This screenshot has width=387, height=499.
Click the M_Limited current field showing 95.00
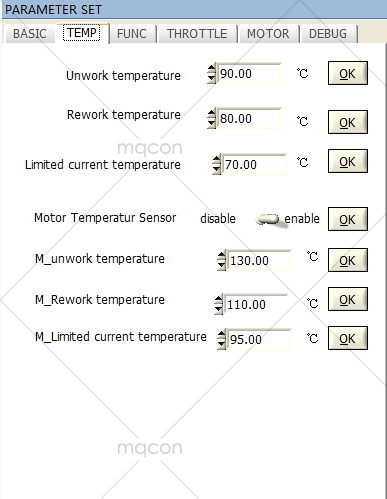tap(259, 339)
